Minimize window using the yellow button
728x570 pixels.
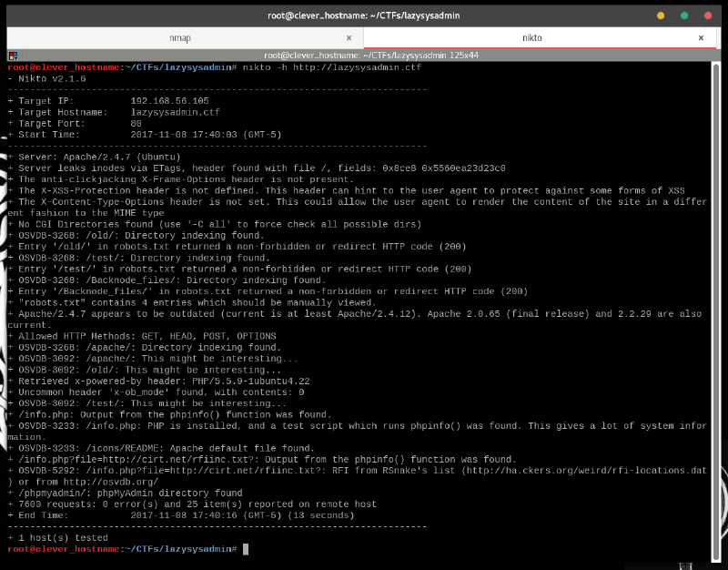[661, 15]
